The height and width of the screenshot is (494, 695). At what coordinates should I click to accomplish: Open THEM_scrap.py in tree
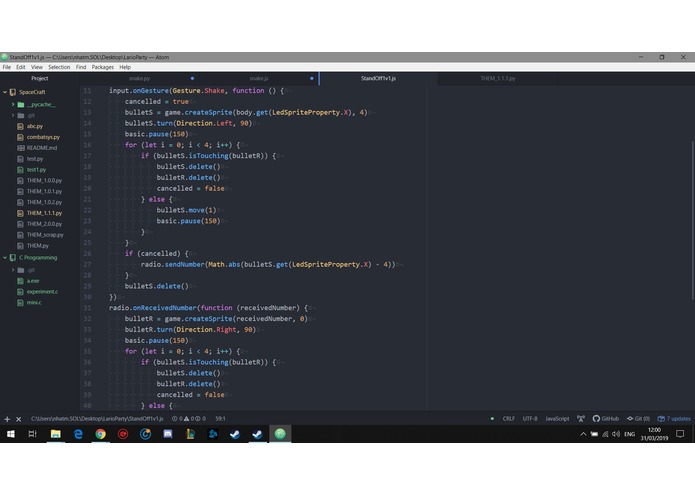click(45, 235)
